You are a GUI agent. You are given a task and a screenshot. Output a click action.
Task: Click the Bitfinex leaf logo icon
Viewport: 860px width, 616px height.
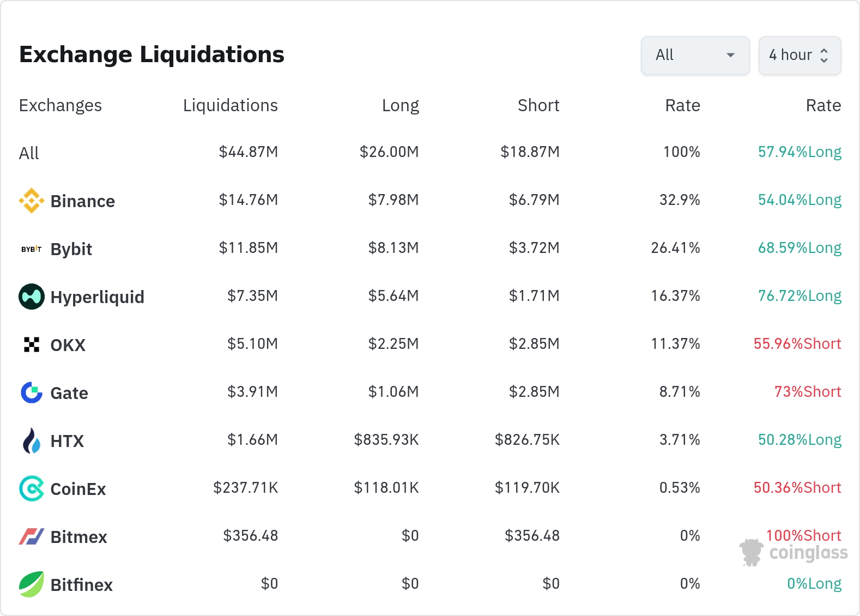[31, 584]
